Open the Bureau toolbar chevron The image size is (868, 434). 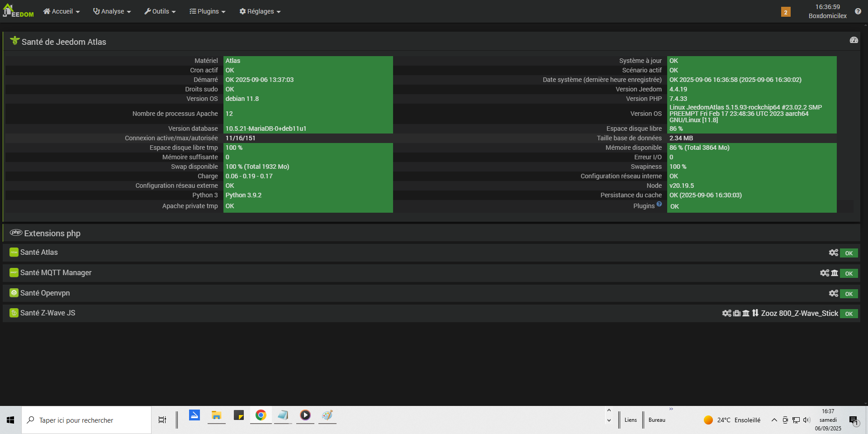[x=671, y=409]
